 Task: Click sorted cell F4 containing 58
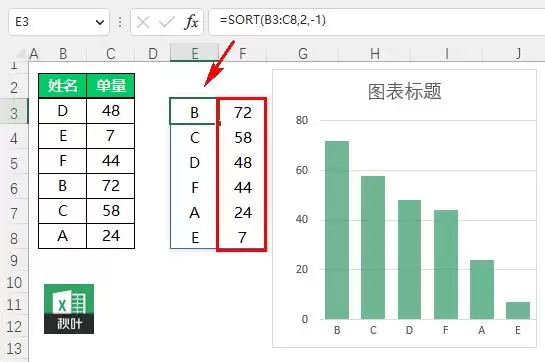[242, 137]
